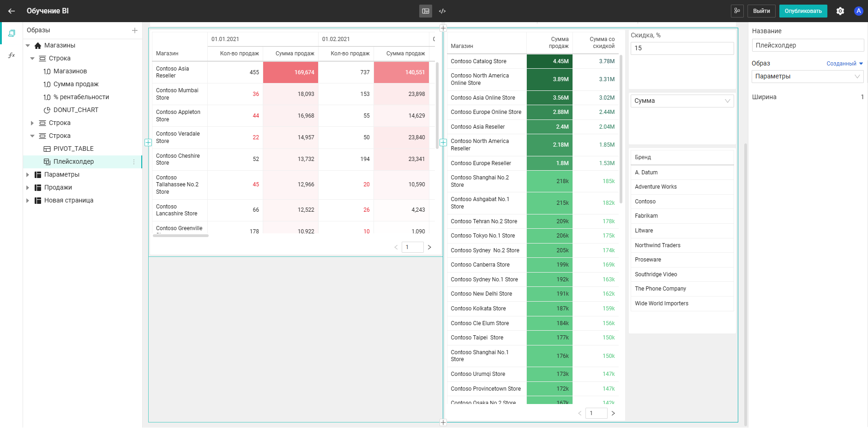
Task: Select Сумма продаж tree item
Action: coord(76,84)
